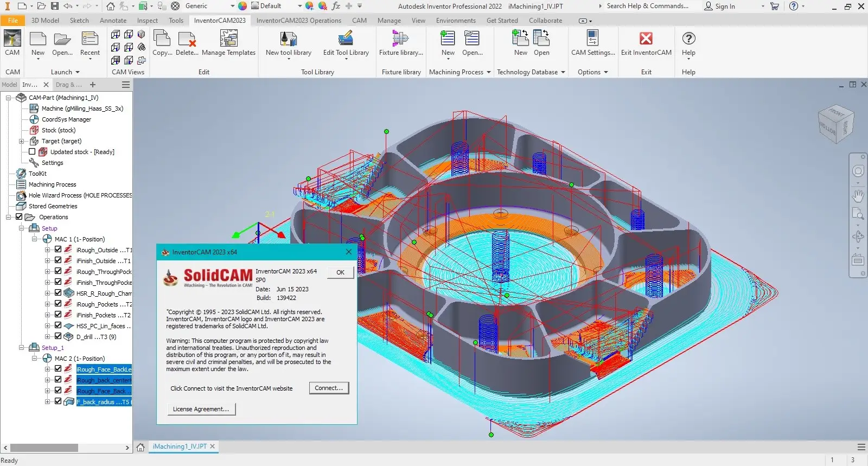Image resolution: width=868 pixels, height=466 pixels.
Task: Click the CAM launch icon in the ribbon
Action: coord(12,39)
